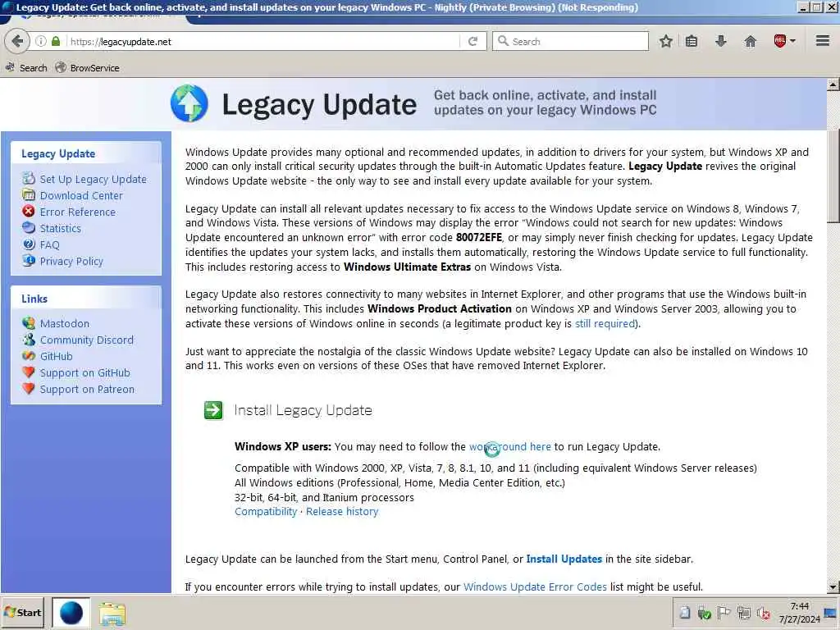Bookmark this page with the star icon

click(665, 41)
